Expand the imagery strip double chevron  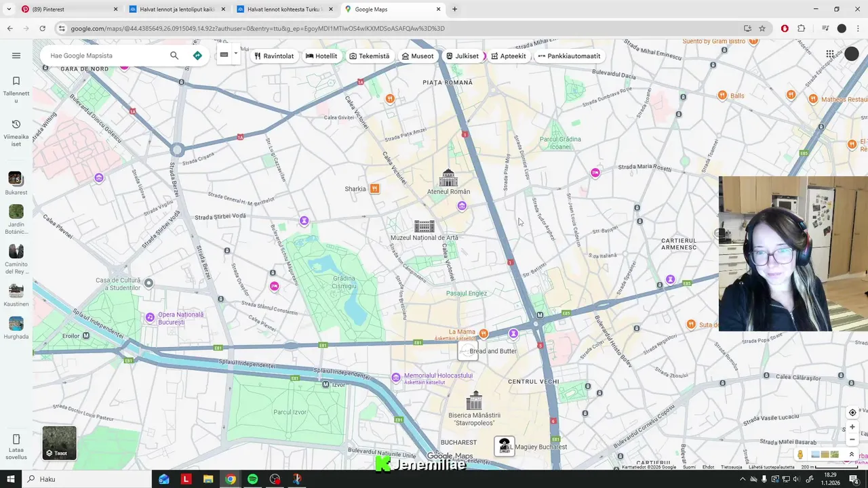click(x=852, y=455)
